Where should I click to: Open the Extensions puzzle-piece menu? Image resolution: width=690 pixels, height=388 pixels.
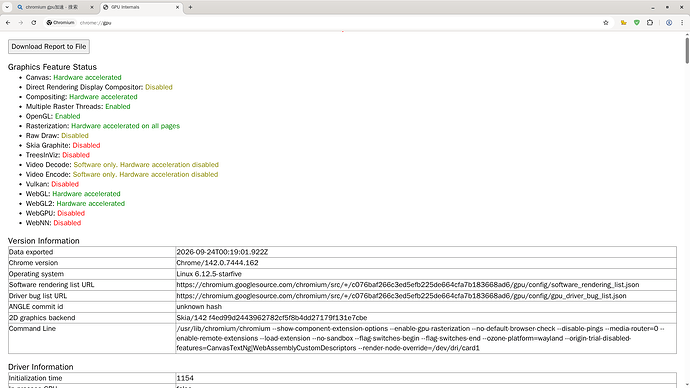tap(650, 22)
